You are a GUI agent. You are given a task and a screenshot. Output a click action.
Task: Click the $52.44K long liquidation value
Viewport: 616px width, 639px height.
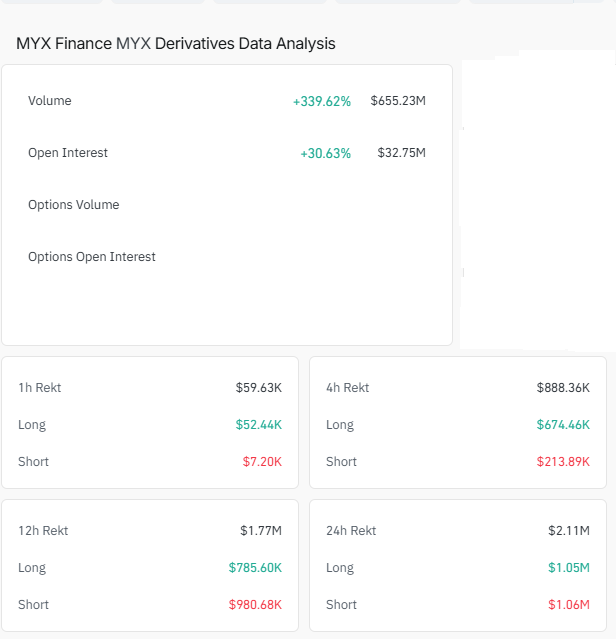pos(259,425)
